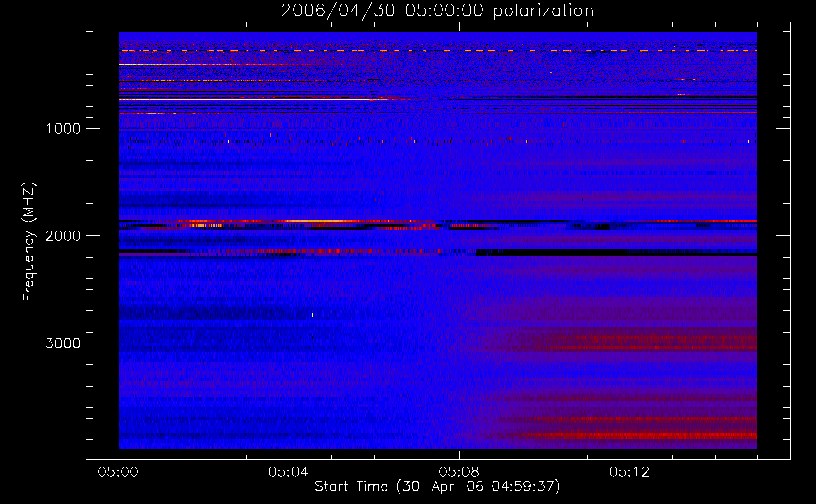This screenshot has width=816, height=504.
Task: Click the 05:08 time tick label
Action: [x=459, y=472]
